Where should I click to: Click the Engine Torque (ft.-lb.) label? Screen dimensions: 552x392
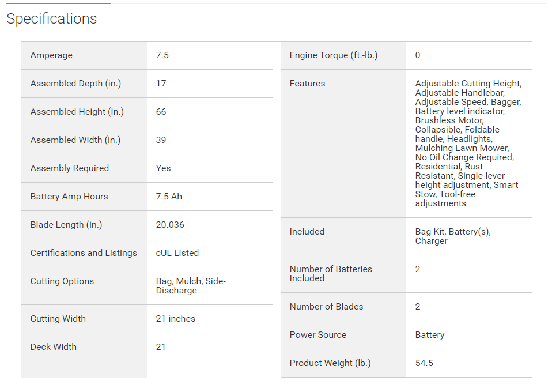333,55
